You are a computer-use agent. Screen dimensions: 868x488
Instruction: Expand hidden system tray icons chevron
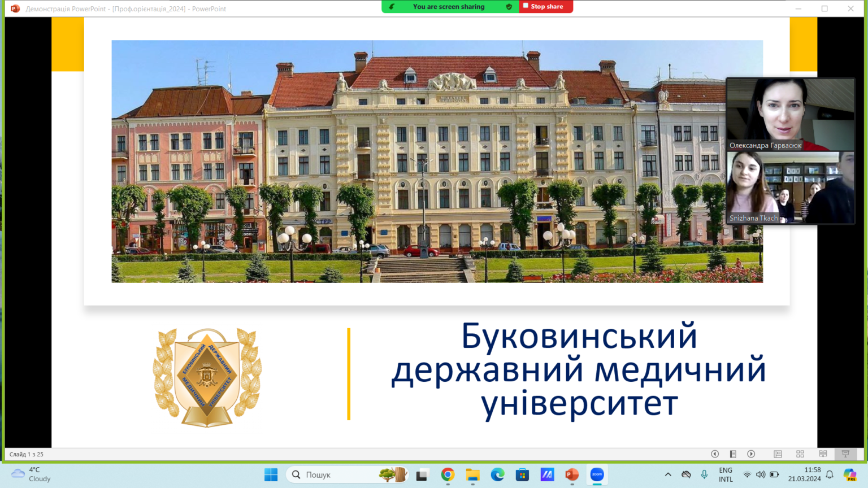click(668, 474)
